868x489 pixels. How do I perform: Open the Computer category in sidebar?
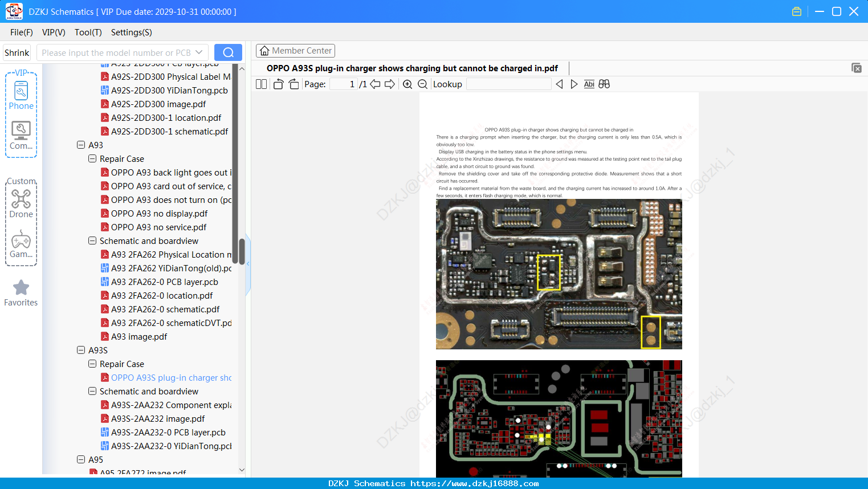click(21, 136)
